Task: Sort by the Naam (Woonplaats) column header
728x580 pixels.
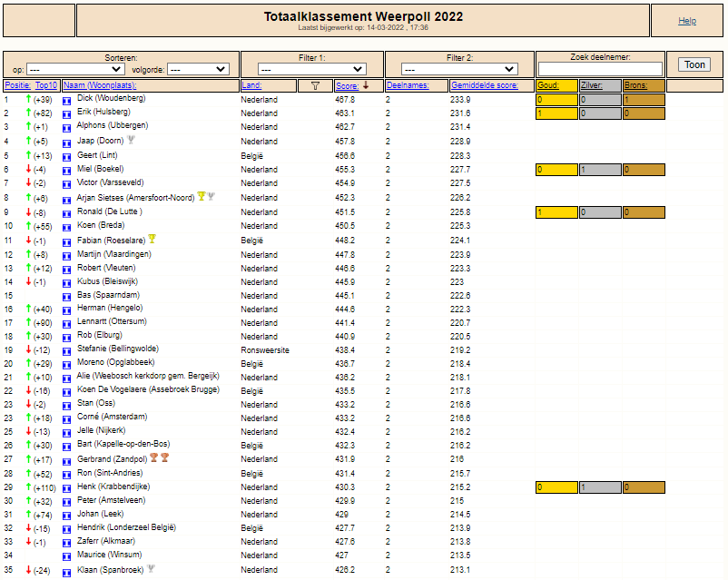Action: click(100, 85)
